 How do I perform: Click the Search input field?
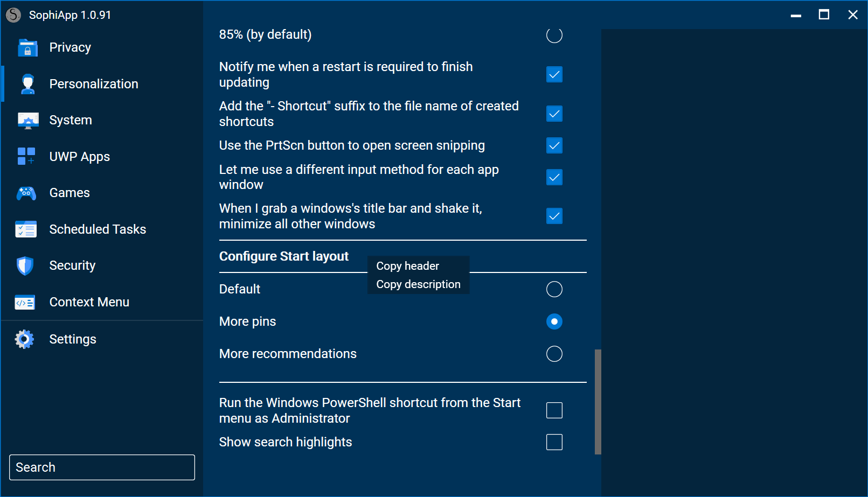(x=102, y=467)
